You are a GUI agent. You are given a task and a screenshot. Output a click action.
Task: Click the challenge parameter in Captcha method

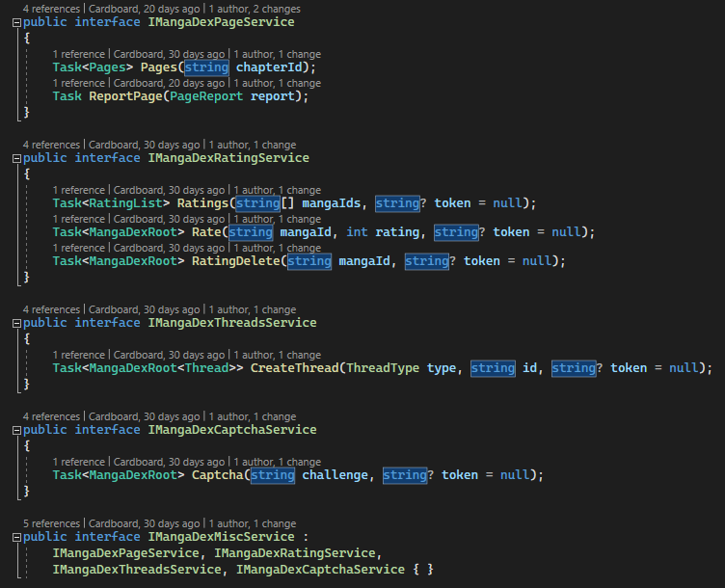click(x=336, y=475)
